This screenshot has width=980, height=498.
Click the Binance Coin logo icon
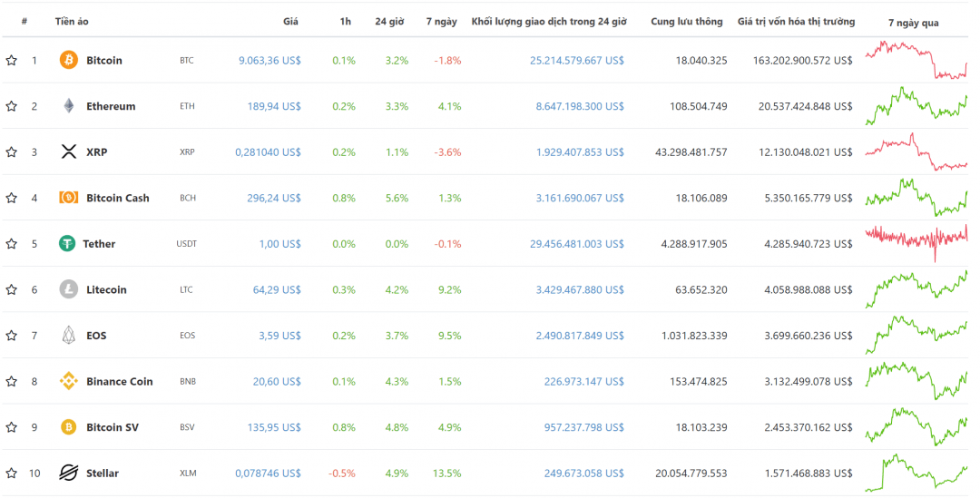(x=69, y=380)
